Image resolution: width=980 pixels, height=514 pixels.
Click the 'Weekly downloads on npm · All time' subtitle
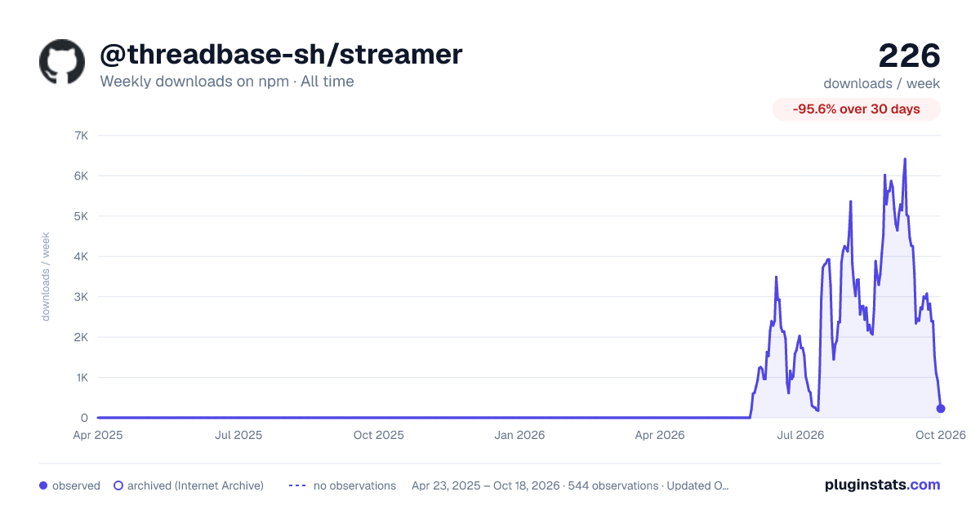pos(227,82)
